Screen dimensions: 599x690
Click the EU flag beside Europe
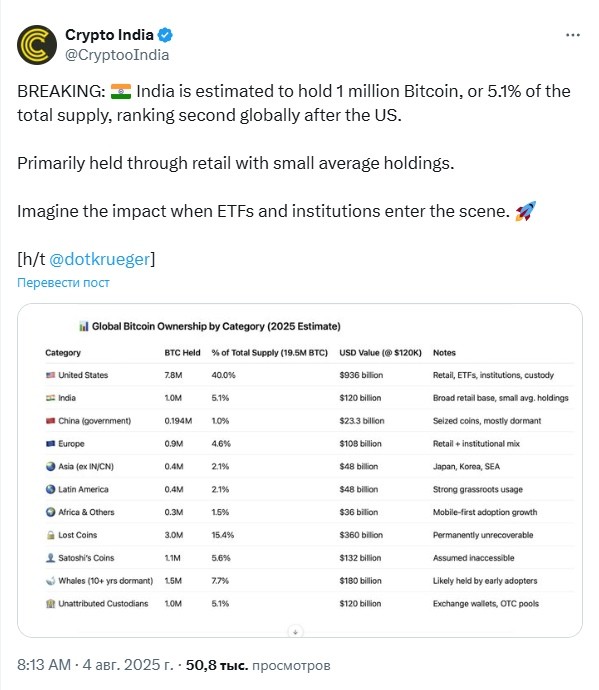pyautogui.click(x=51, y=444)
